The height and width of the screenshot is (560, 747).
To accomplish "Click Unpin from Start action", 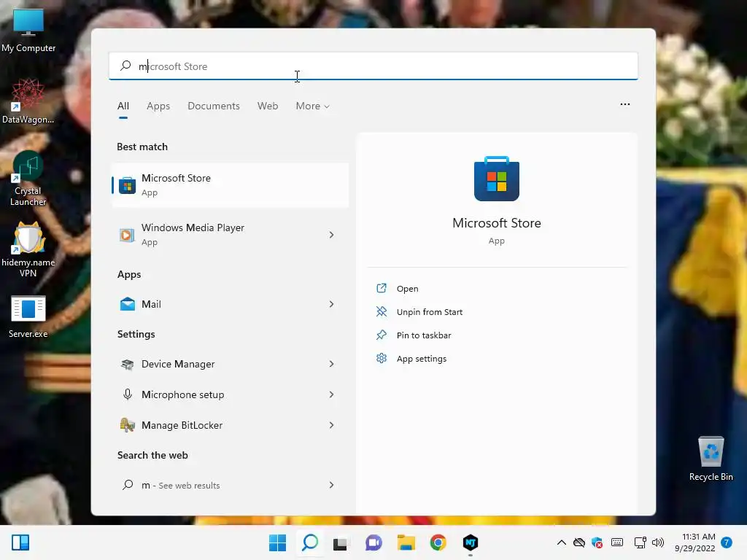I will (429, 312).
